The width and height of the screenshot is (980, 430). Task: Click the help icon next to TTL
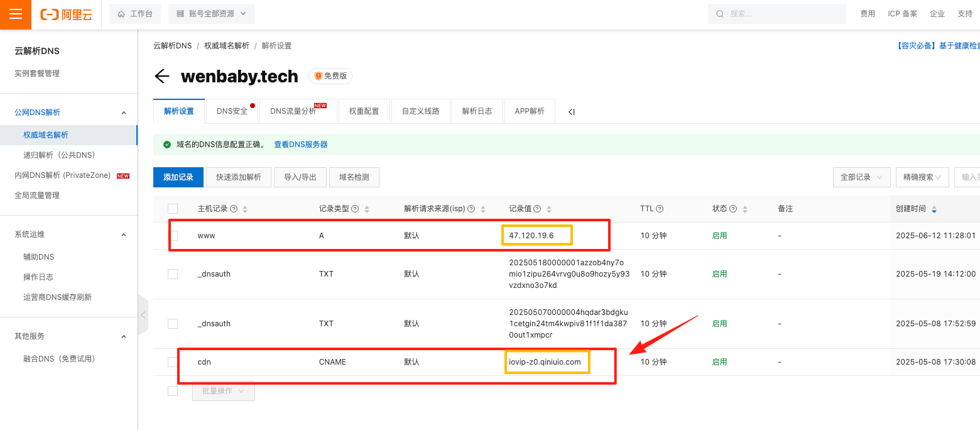tap(660, 209)
